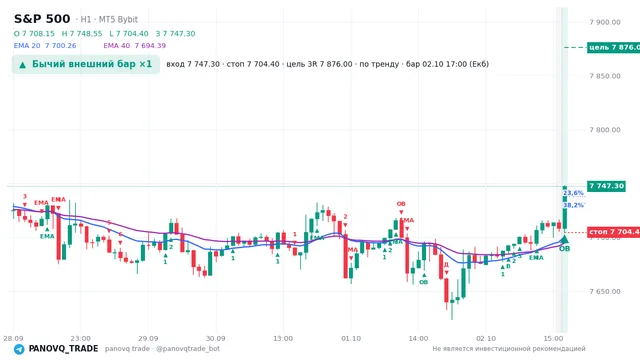Click the 29.09 date on the time axis
Viewport: 640px width, 360px height.
pyautogui.click(x=148, y=338)
